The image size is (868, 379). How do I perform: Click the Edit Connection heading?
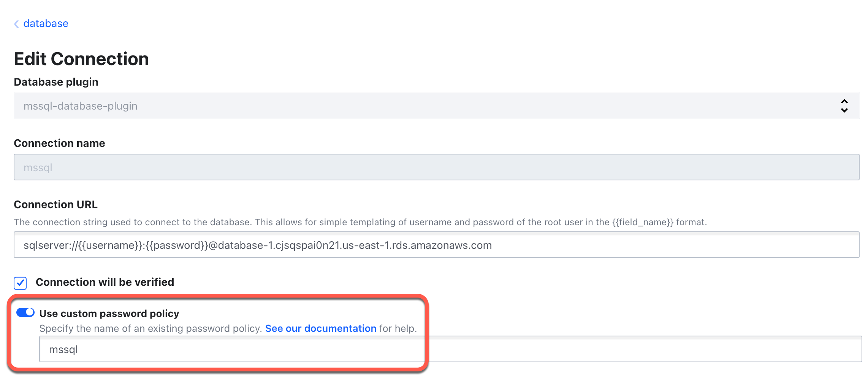(81, 59)
